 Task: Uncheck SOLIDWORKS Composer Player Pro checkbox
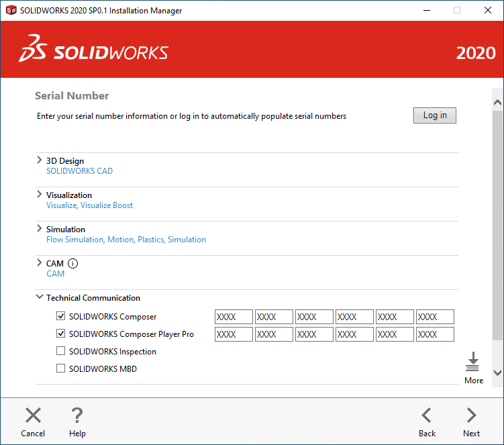pos(61,334)
